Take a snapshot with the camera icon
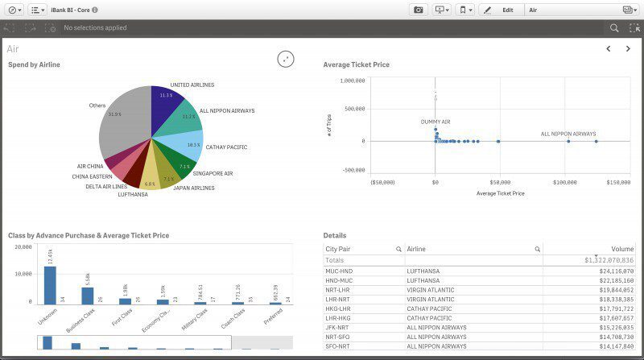644x360 pixels. tap(418, 10)
